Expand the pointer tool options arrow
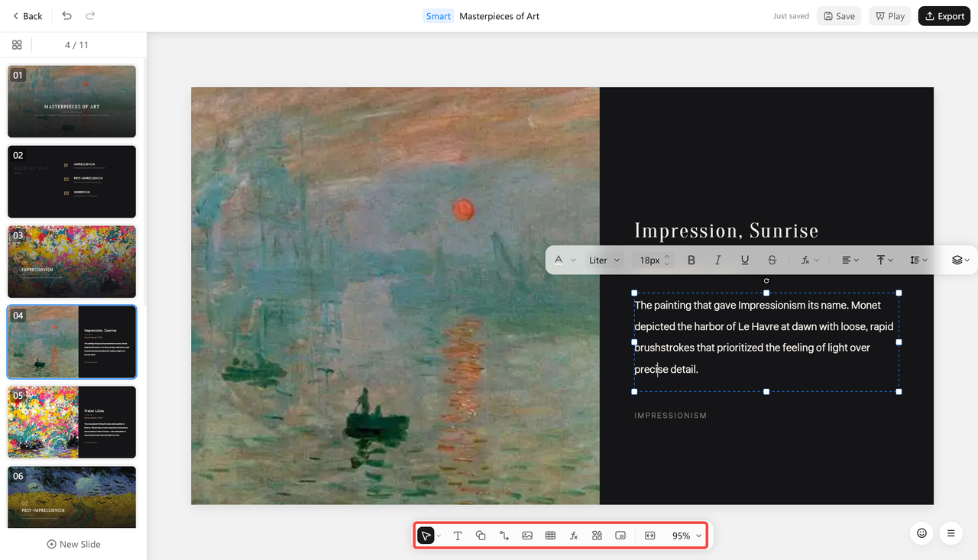978x560 pixels. pos(439,536)
